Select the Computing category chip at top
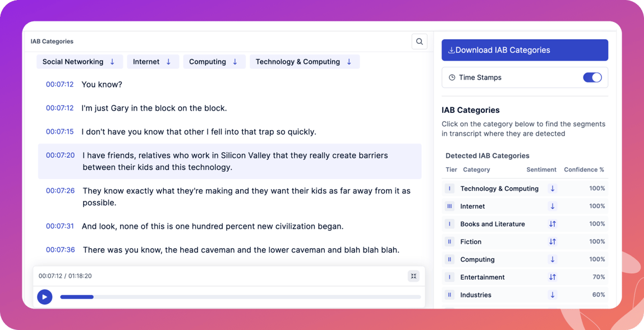The height and width of the screenshot is (330, 644). pos(214,62)
